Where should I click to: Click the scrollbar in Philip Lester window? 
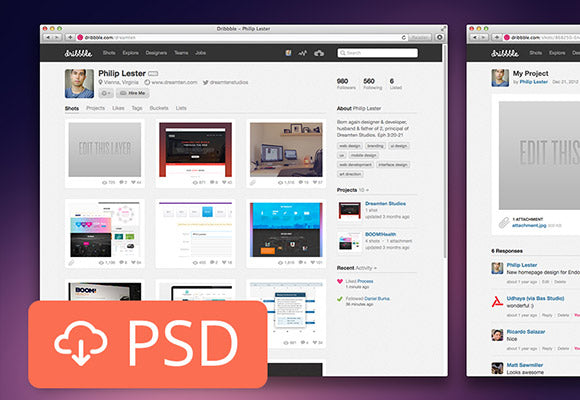tap(445, 152)
